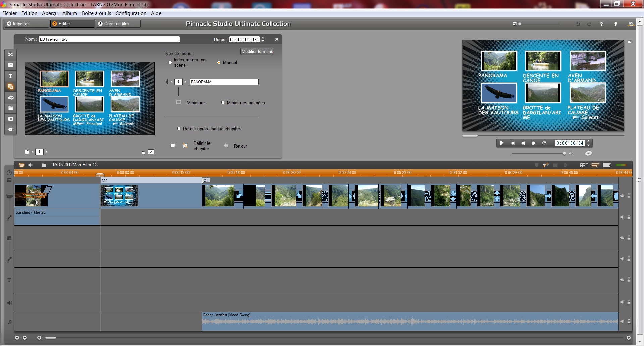Go to next menu page arrow
The height and width of the screenshot is (346, 644).
46,152
